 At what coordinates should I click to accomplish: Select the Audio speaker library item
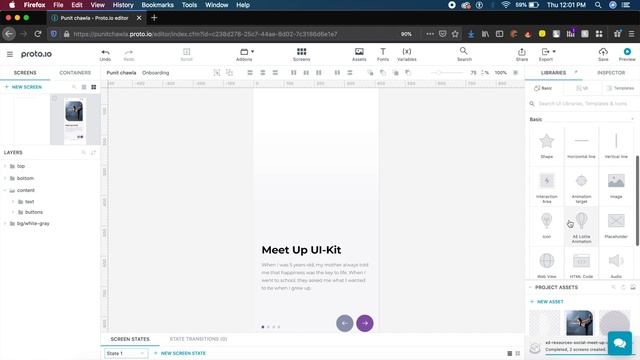(x=616, y=260)
